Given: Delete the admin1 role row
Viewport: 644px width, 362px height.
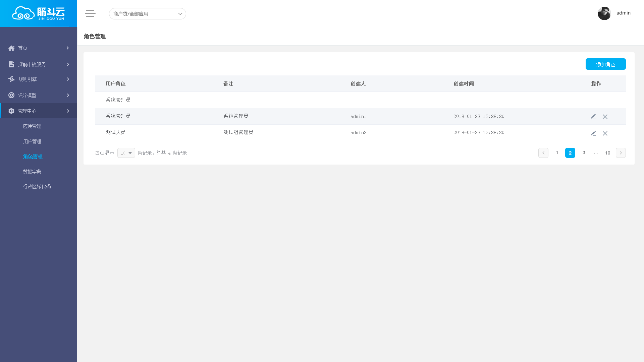Looking at the screenshot, I should point(605,117).
